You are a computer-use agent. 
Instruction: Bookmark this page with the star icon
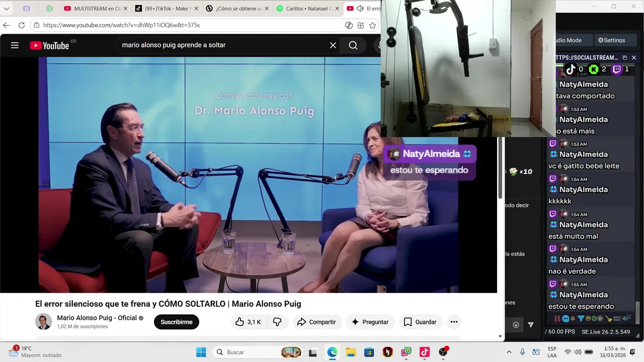click(372, 25)
